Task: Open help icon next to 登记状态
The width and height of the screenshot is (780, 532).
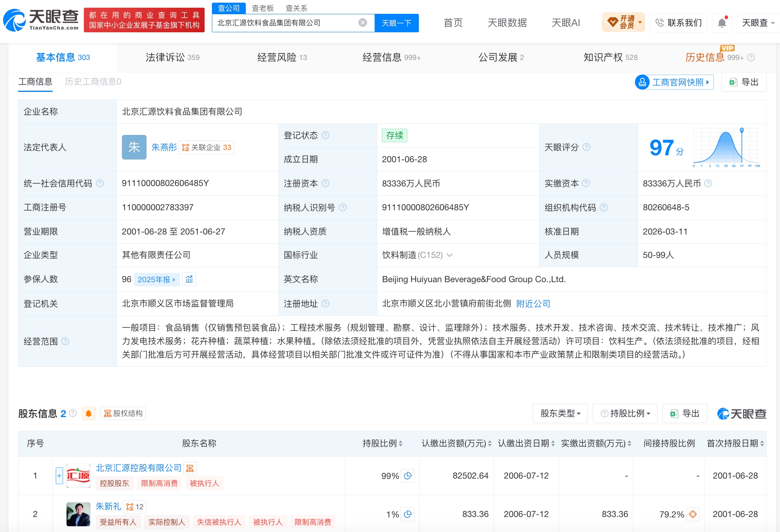Action: tap(325, 135)
